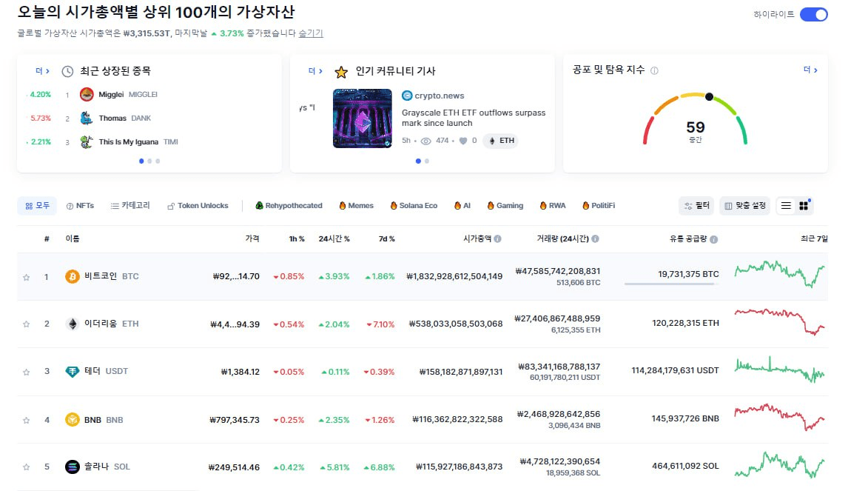This screenshot has height=491, width=868.
Task: Open 솔라나 SOL coin logo
Action: tap(73, 467)
